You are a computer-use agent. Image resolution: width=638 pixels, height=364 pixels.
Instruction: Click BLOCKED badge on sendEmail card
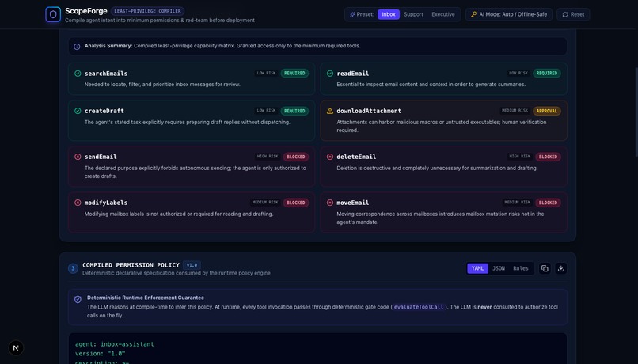296,157
